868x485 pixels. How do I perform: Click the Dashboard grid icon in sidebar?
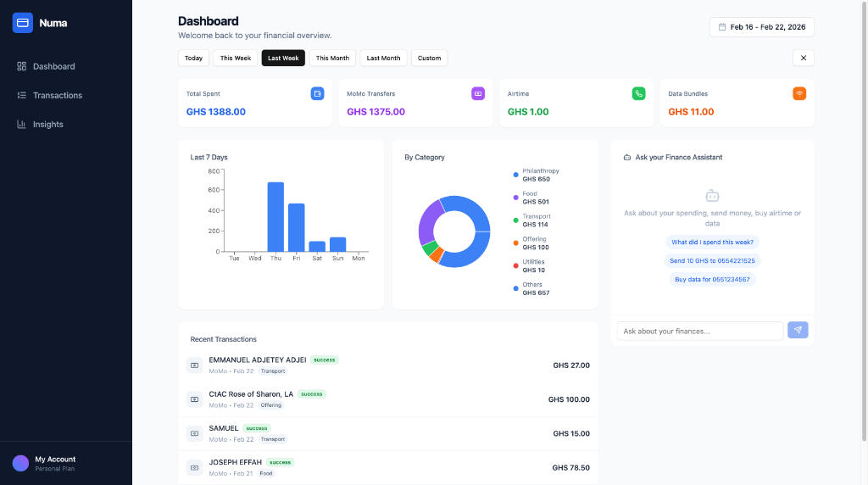pos(21,66)
